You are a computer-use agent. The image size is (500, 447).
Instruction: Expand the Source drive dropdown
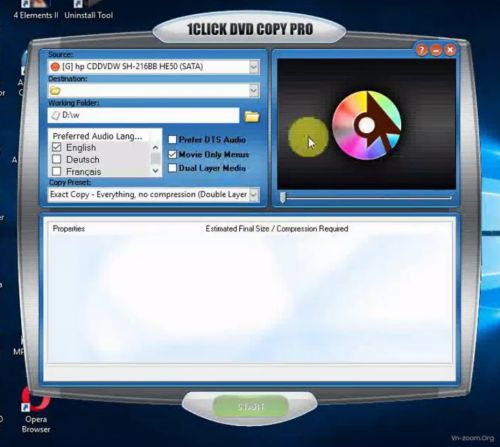point(253,67)
